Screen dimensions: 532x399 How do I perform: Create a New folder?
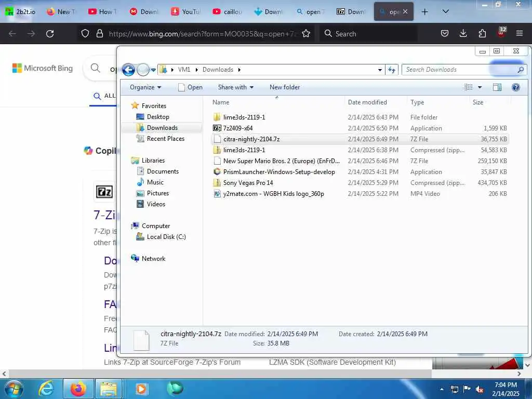pos(285,87)
